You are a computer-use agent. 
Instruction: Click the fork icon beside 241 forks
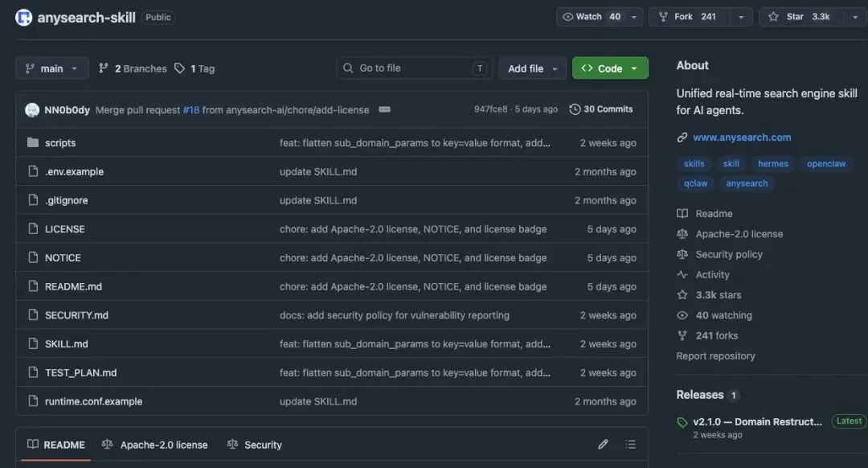tap(682, 335)
